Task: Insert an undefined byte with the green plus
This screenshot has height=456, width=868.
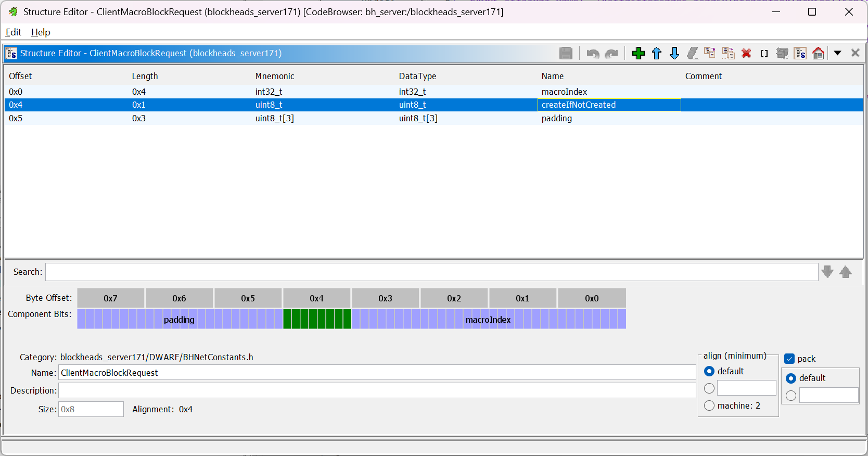Action: click(x=639, y=53)
